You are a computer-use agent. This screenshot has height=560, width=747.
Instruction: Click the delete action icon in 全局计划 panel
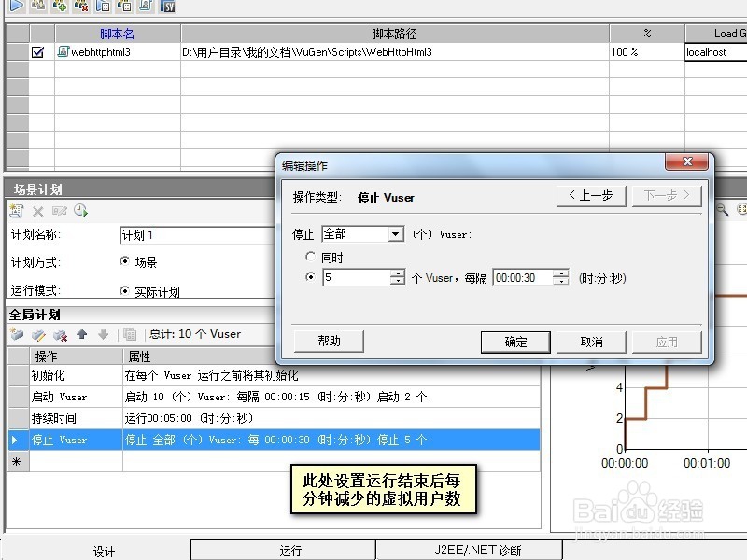click(58, 336)
